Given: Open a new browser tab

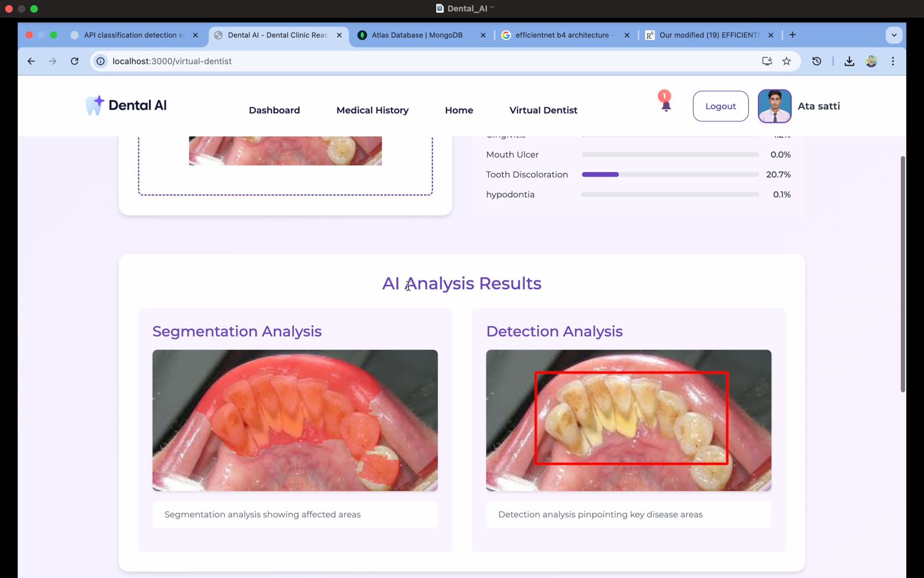Looking at the screenshot, I should tap(792, 35).
